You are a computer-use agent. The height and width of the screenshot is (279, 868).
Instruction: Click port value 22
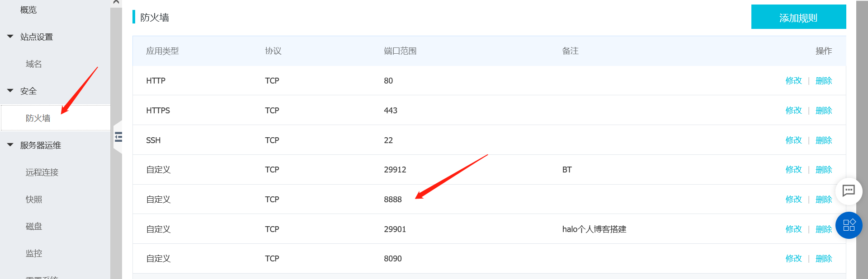[388, 140]
